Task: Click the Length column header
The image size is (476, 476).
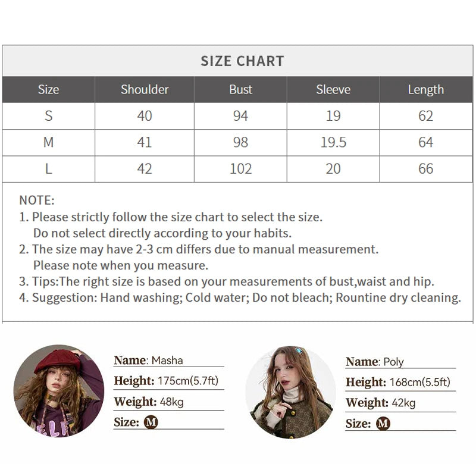Action: coord(426,90)
